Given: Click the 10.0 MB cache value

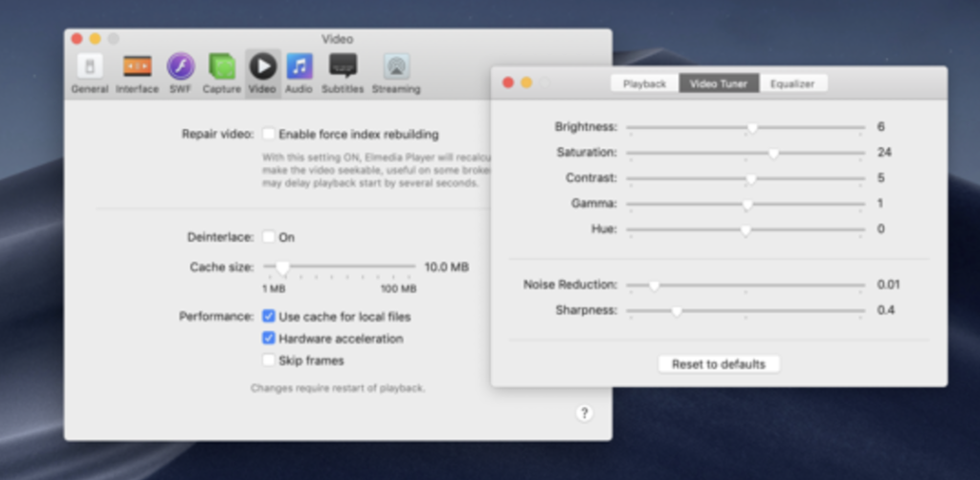Looking at the screenshot, I should click(447, 267).
